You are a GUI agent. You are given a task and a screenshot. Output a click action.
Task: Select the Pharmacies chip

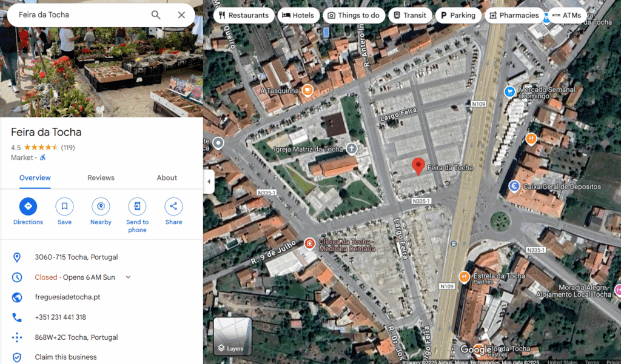click(x=514, y=15)
